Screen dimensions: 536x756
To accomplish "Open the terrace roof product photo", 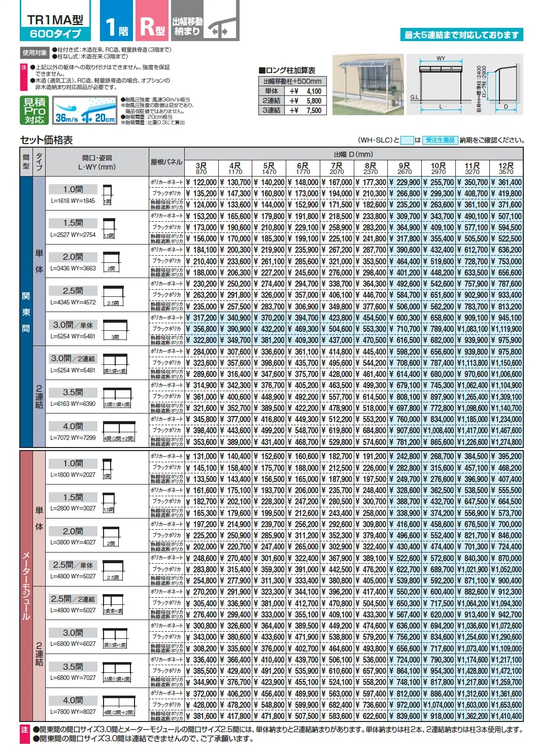I will tap(368, 85).
